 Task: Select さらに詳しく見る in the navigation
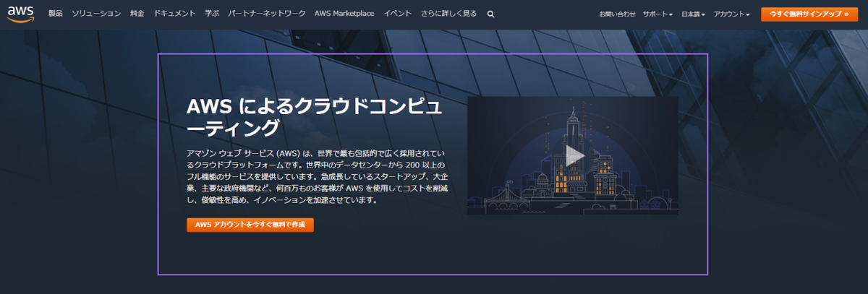(x=448, y=14)
